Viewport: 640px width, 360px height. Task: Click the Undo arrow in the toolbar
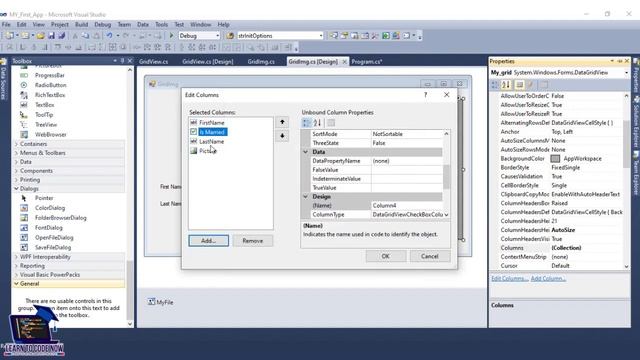[x=109, y=36]
